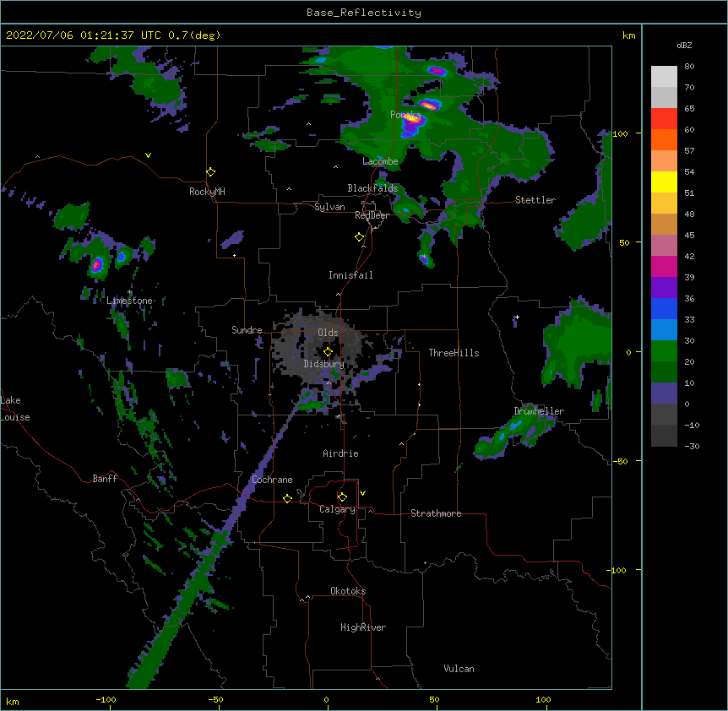Click the Lacombe town label
This screenshot has height=711, width=728.
tap(380, 161)
